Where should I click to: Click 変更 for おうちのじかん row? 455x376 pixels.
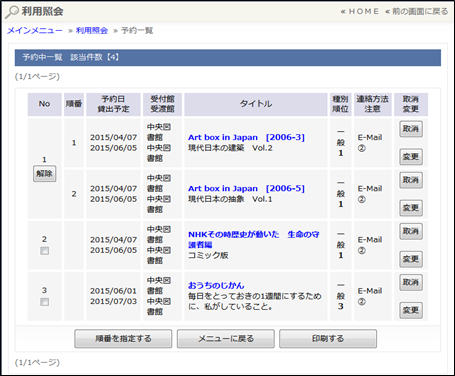(411, 310)
